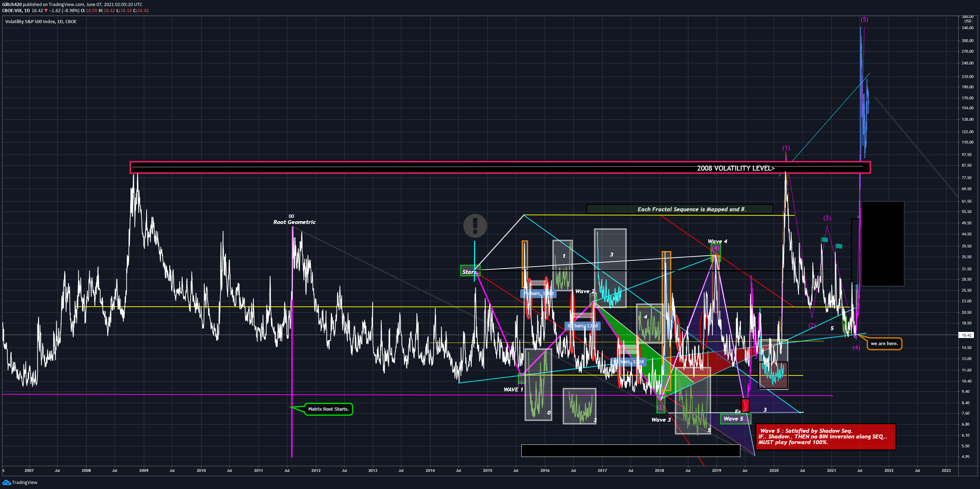Click the gray exclamation mark warning icon
Screen dimensions: 980x489
(475, 226)
